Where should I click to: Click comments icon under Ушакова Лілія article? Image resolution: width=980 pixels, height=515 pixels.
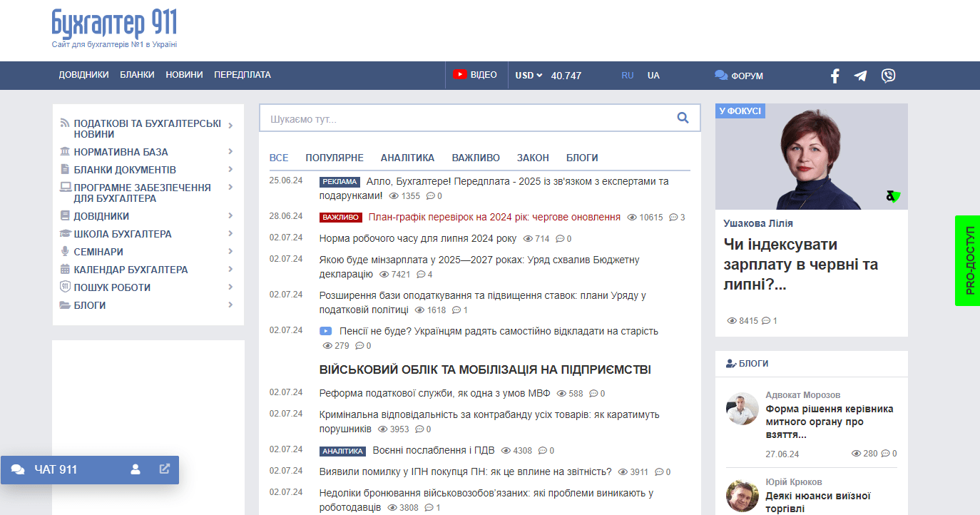coord(766,321)
